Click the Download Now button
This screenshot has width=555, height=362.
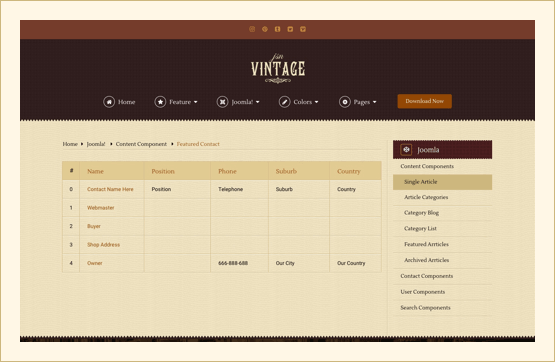(424, 101)
